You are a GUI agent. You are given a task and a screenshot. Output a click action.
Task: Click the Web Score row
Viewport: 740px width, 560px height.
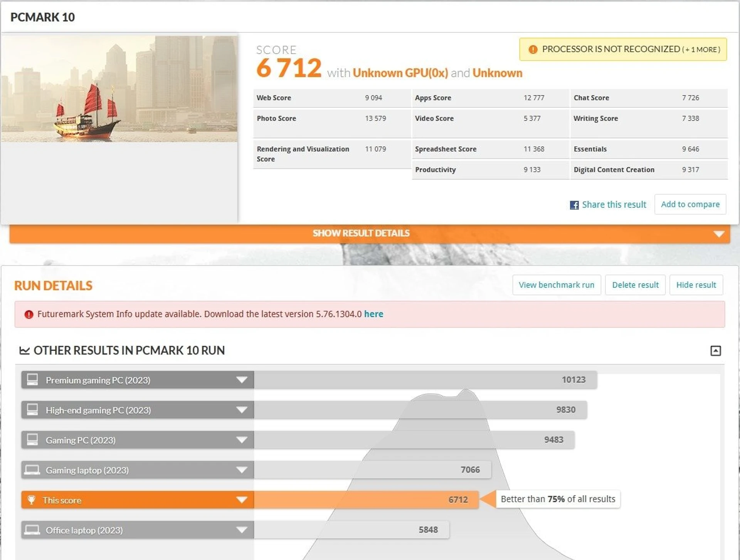(332, 98)
